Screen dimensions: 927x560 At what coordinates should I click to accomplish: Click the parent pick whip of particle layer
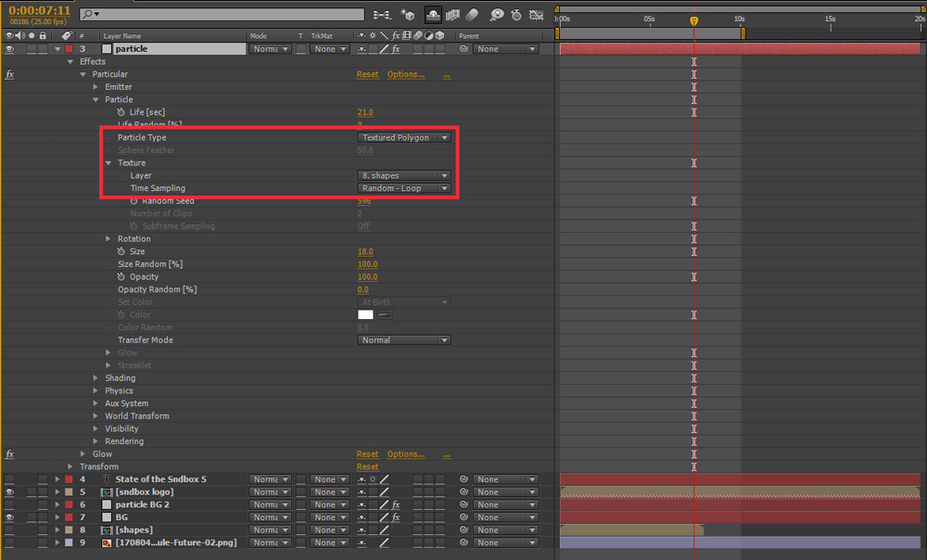click(463, 49)
